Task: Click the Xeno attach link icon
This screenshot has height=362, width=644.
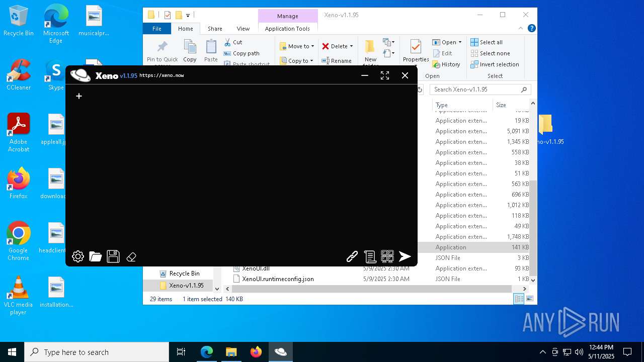Action: [352, 257]
